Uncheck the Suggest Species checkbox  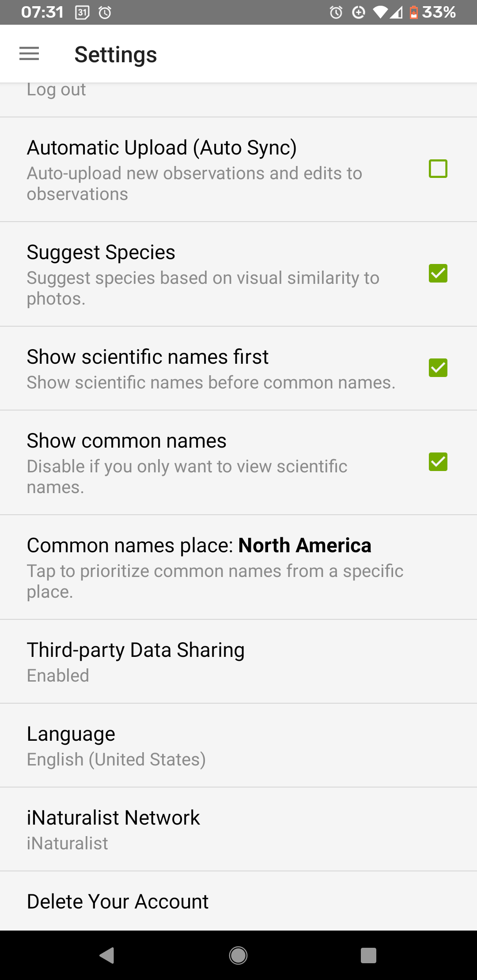pos(438,273)
